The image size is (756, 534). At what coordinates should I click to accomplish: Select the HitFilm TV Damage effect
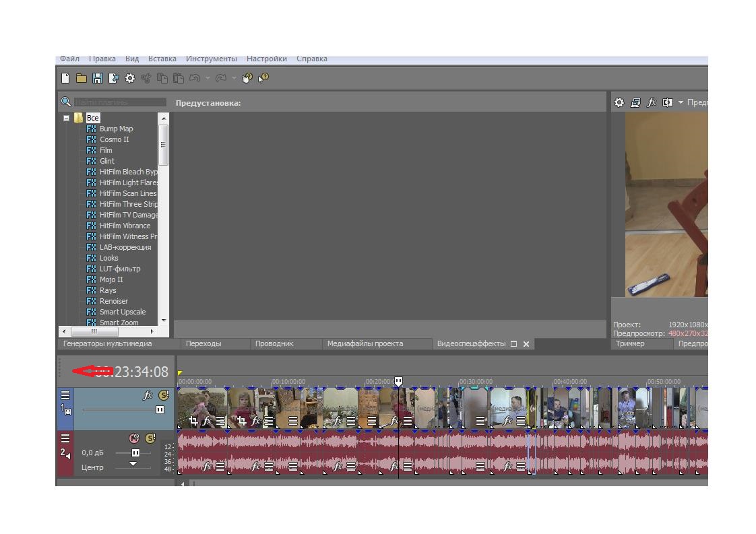(x=128, y=215)
